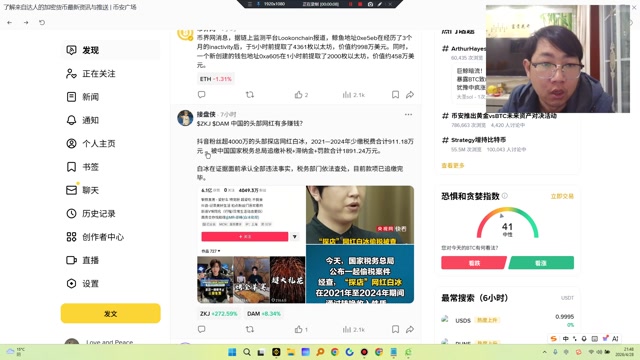The height and width of the screenshot is (360, 640).
Task: Like the 接盘侠 post with 1 like
Action: (301, 329)
